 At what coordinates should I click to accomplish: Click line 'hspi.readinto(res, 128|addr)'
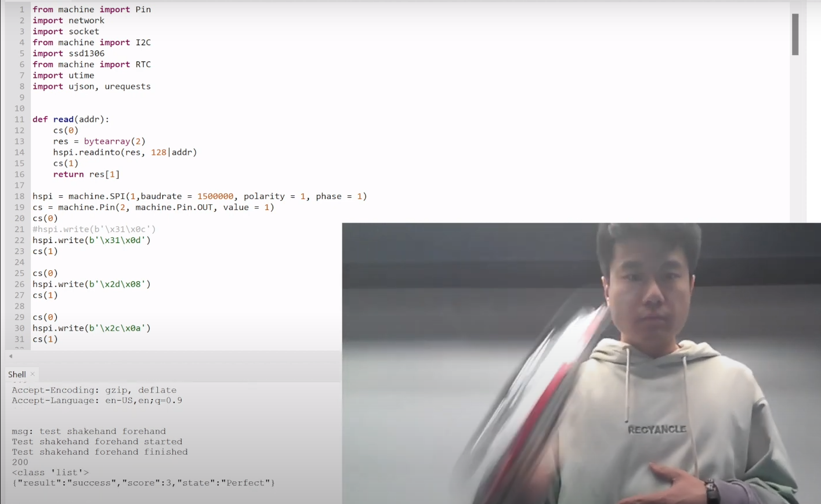pos(125,153)
